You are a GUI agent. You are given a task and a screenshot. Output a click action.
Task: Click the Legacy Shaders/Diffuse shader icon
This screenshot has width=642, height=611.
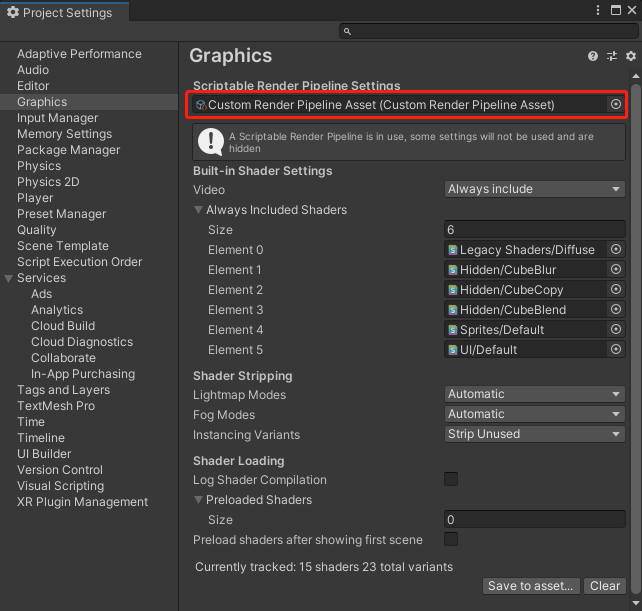pyautogui.click(x=452, y=250)
